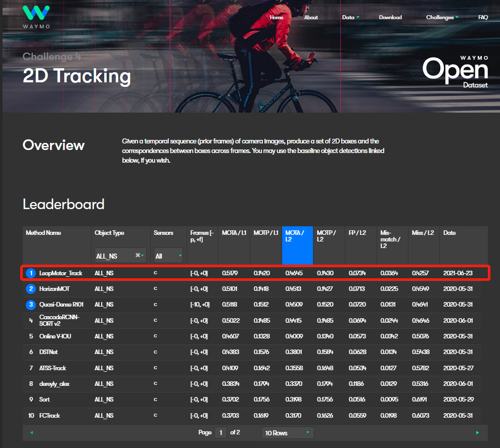The image size is (500, 448).
Task: Open the Object Type filter dropdown
Action: 120,256
